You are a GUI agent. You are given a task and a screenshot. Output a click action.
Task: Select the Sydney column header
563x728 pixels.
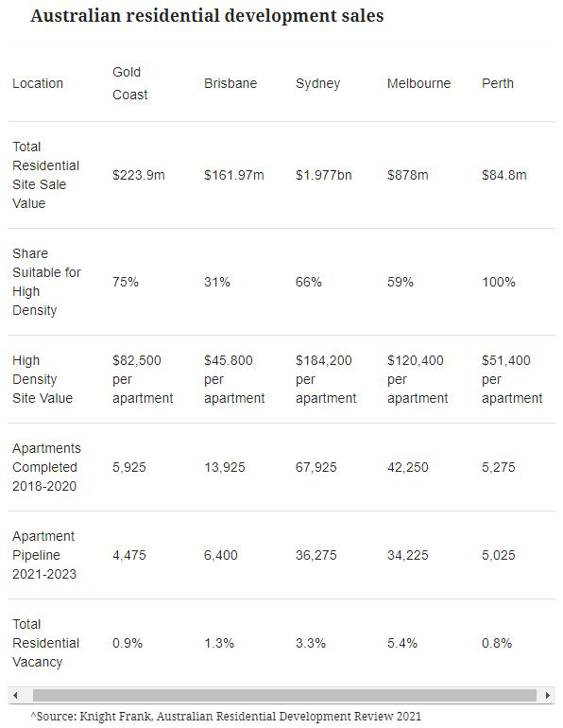pyautogui.click(x=318, y=83)
